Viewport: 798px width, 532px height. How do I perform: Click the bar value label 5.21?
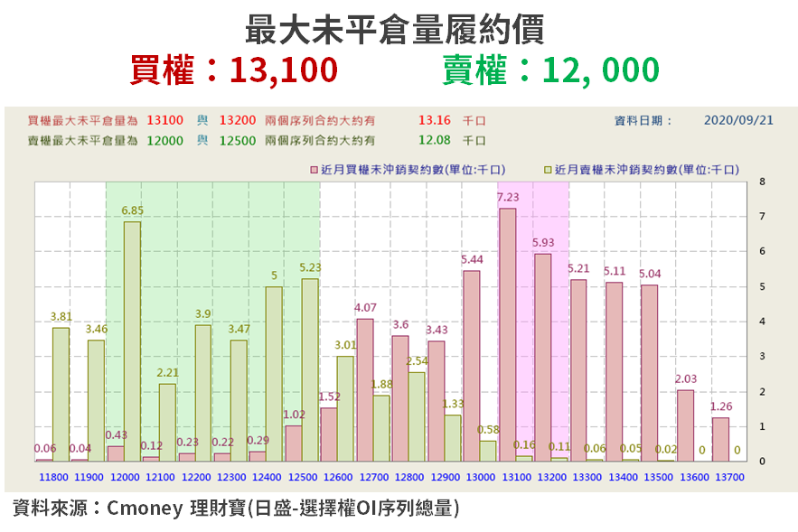(x=578, y=268)
